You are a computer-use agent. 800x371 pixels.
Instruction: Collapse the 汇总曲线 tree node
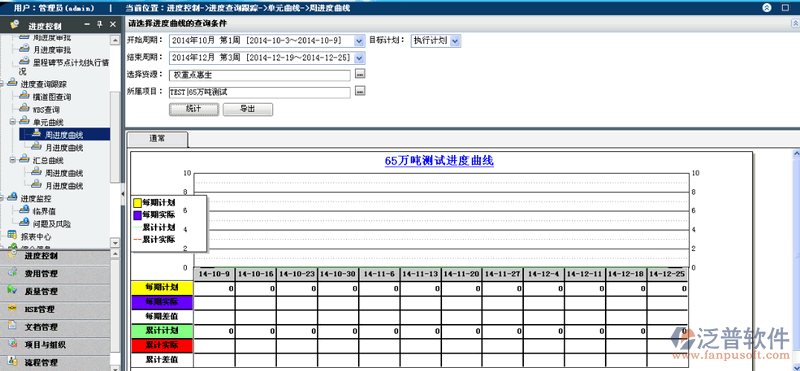(12, 160)
